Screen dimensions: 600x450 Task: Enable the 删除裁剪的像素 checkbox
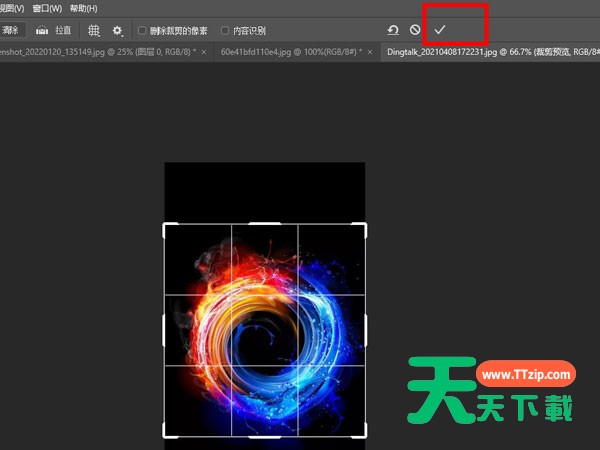point(142,30)
